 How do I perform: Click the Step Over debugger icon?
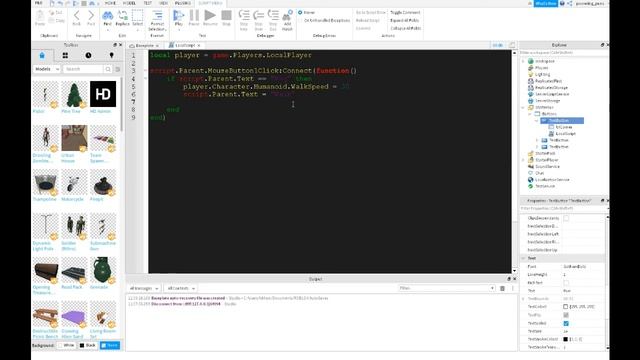(259, 16)
